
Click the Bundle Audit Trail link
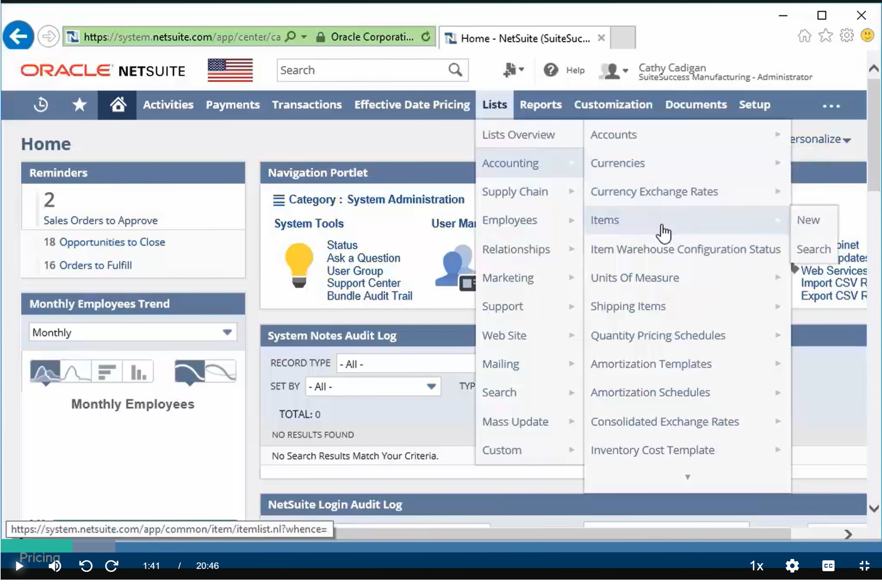(369, 296)
